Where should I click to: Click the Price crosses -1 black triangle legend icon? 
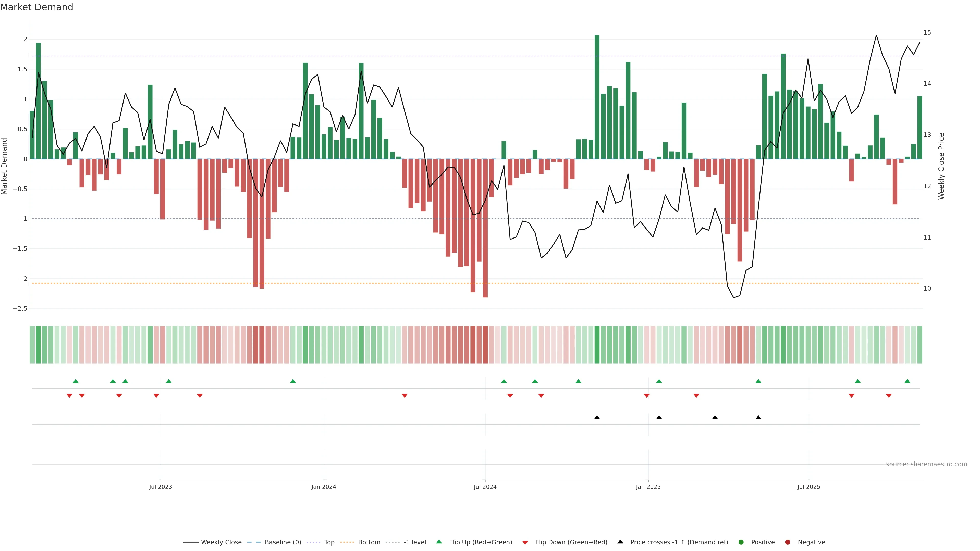(x=620, y=542)
